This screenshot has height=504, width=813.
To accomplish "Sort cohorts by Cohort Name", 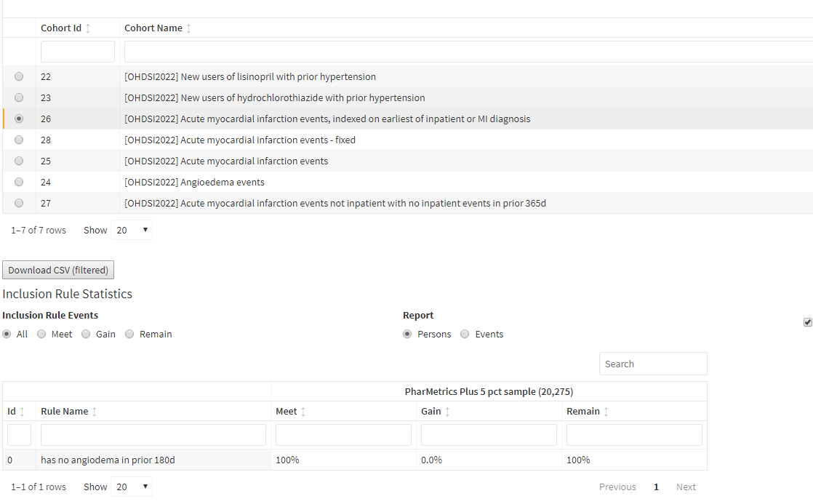I will coord(188,27).
